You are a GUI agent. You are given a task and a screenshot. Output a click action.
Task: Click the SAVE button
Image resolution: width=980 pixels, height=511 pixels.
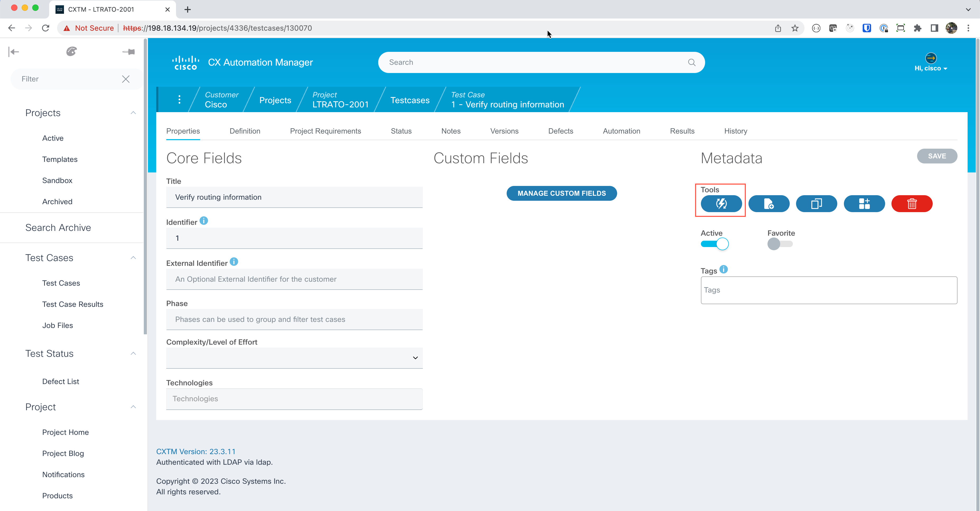coord(937,156)
